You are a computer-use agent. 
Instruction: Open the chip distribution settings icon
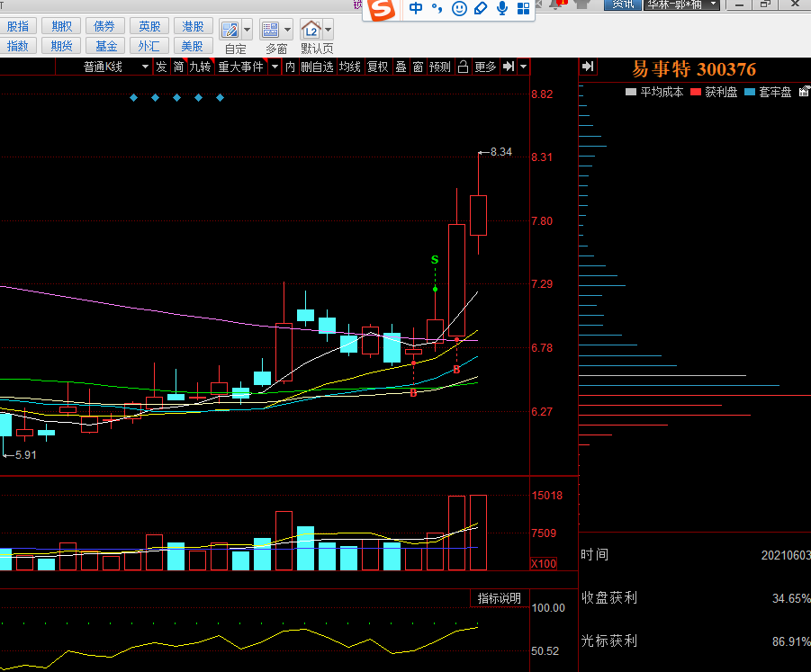click(805, 92)
